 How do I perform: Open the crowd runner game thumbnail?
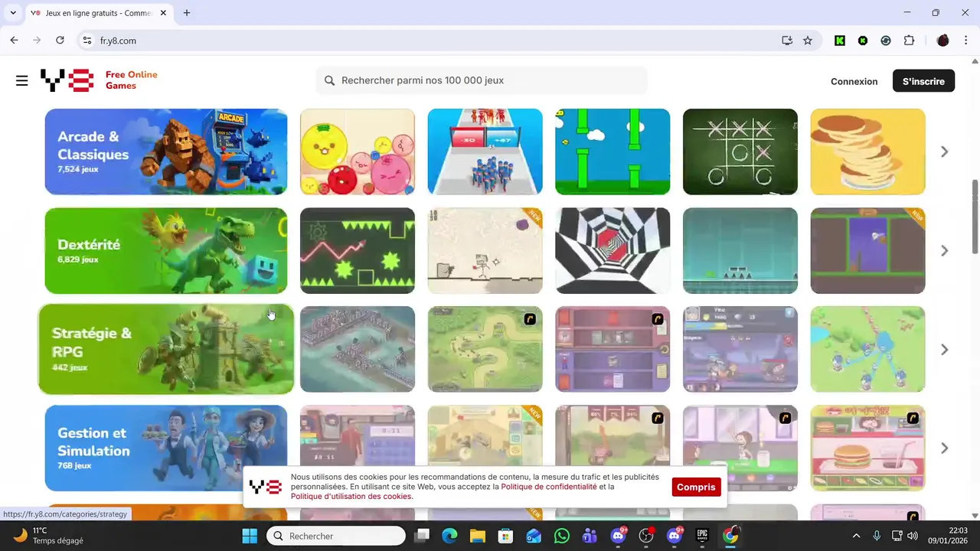485,152
